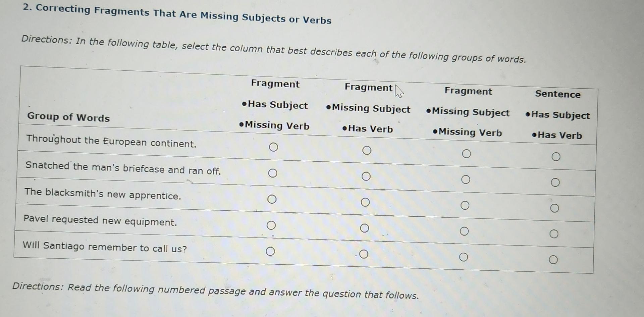
Task: Mark 'Throughout the European continent' as Missing Subject Has Verb
Action: point(367,151)
